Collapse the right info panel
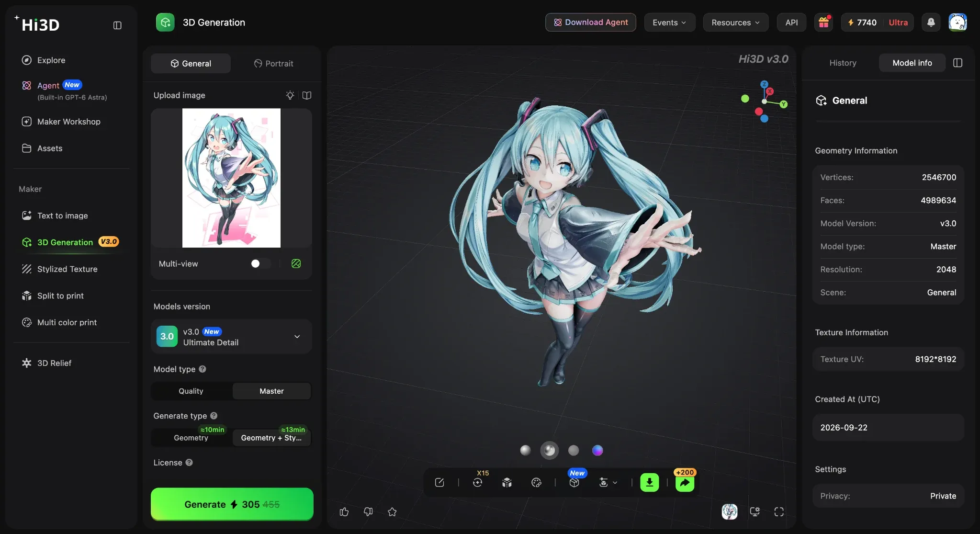Image resolution: width=980 pixels, height=534 pixels. coord(958,63)
